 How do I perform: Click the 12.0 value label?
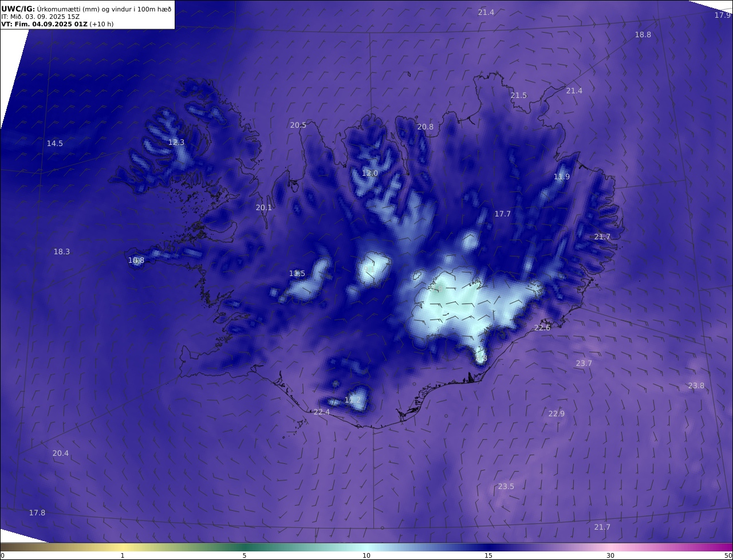click(x=370, y=173)
